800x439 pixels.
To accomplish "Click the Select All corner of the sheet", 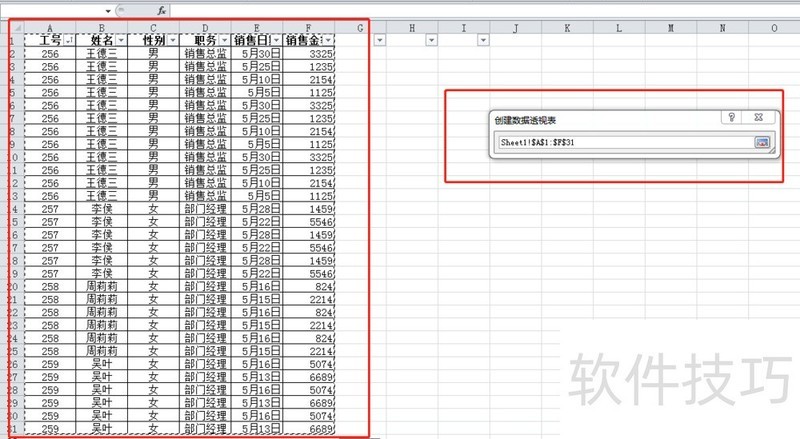I will click(x=16, y=28).
